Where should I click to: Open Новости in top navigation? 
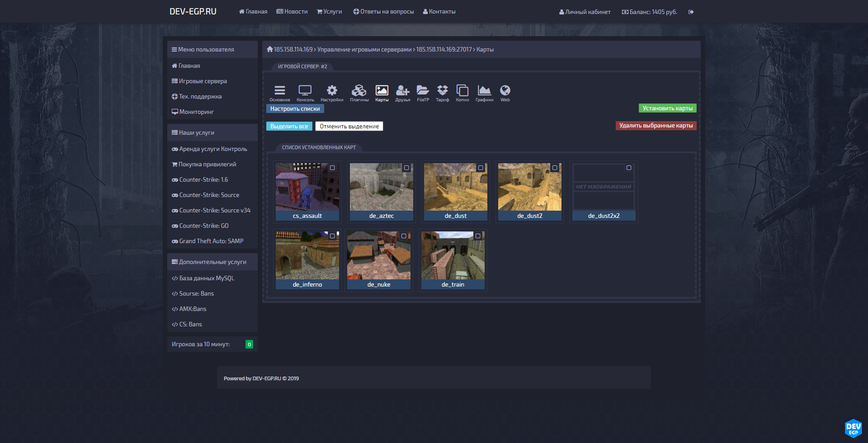292,12
